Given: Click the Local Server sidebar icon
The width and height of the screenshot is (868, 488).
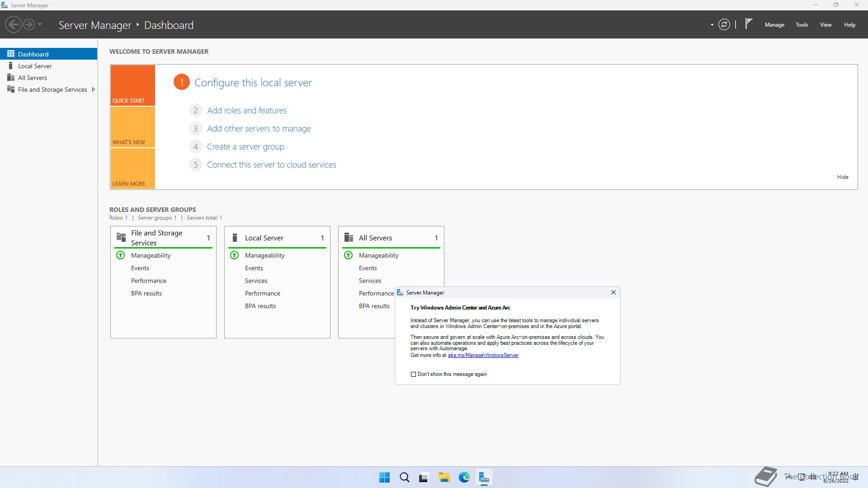Looking at the screenshot, I should 11,66.
